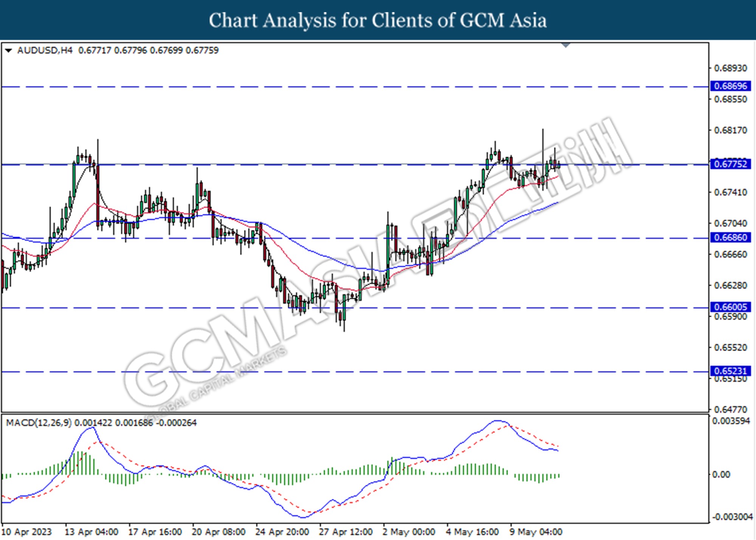Select the 0.67752 current price label
The width and height of the screenshot is (756, 540).
point(730,164)
